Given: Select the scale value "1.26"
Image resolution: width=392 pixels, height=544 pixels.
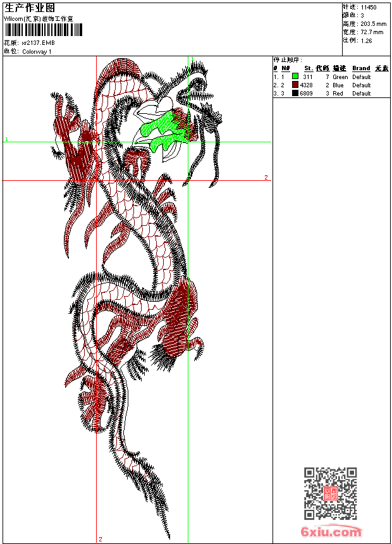Looking at the screenshot, I should 366,40.
